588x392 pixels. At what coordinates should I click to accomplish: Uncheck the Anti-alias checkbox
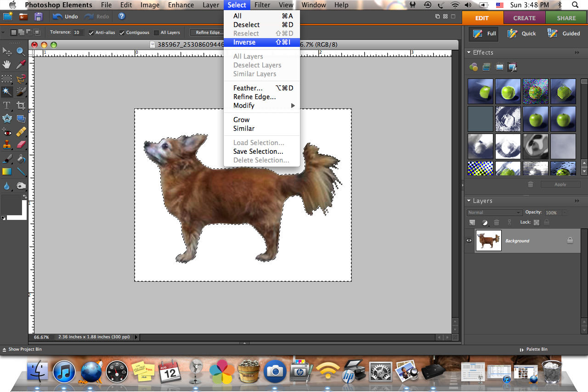pyautogui.click(x=91, y=33)
